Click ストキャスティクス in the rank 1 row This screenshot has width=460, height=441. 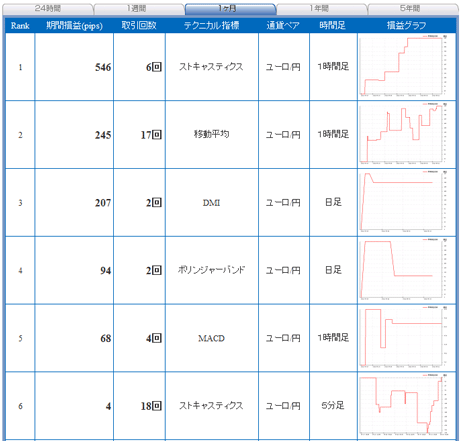211,67
